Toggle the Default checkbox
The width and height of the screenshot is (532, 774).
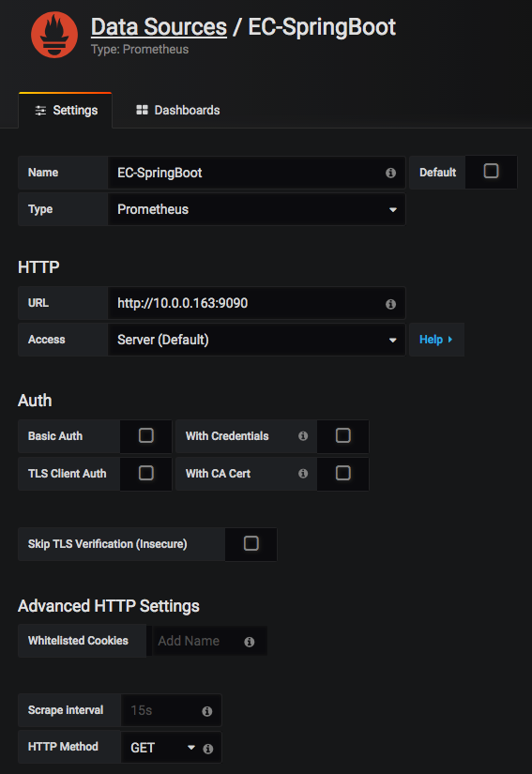point(491,172)
